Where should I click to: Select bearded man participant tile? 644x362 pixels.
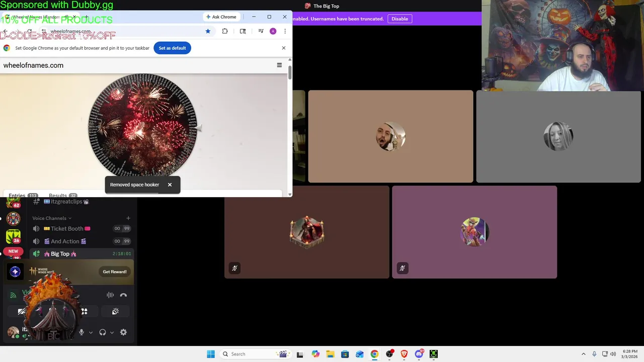pos(390,136)
